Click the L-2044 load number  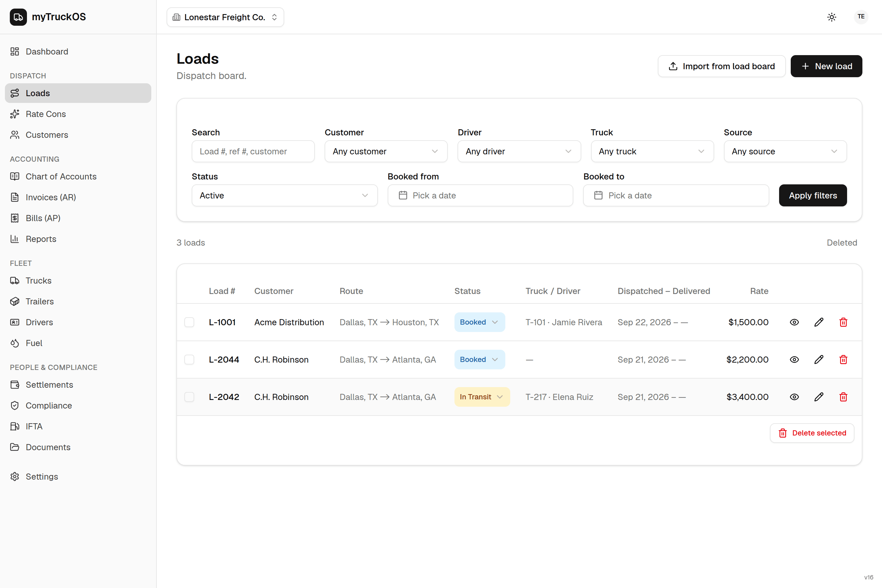click(224, 359)
